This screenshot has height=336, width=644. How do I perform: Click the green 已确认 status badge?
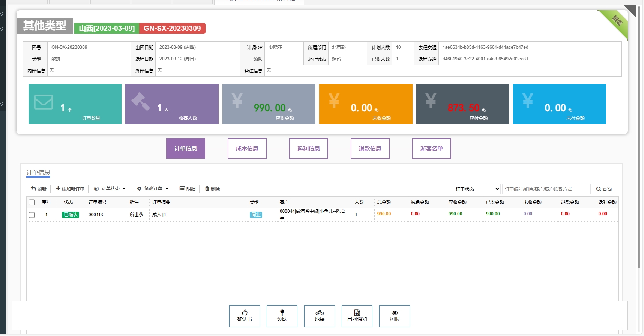click(x=71, y=215)
